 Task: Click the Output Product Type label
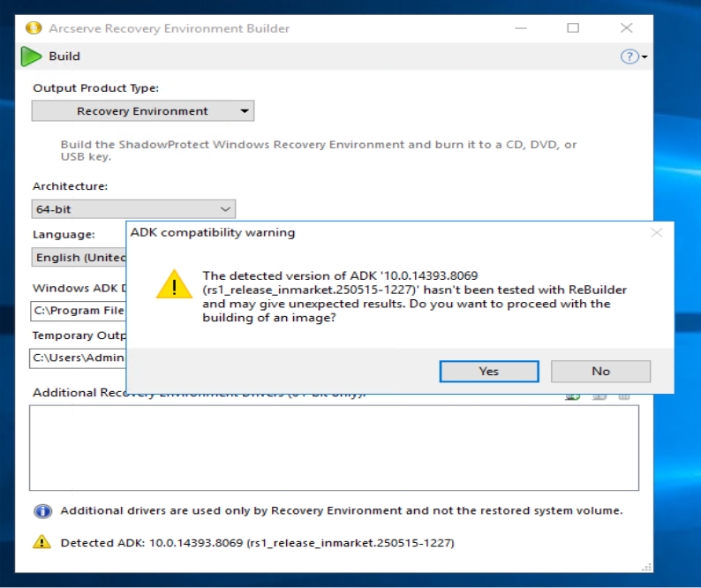pos(95,88)
